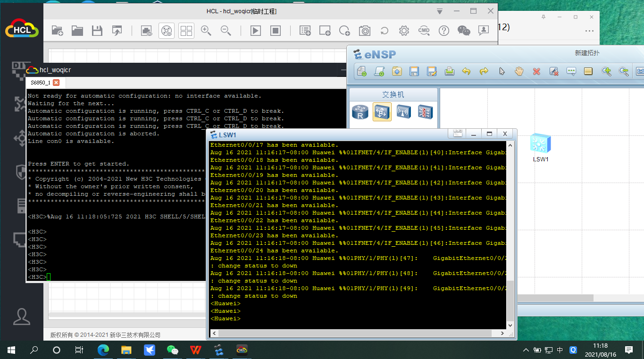Screen dimensions: 644x359
Task: Click the refresh icon in HCL toolbar
Action: (x=385, y=31)
